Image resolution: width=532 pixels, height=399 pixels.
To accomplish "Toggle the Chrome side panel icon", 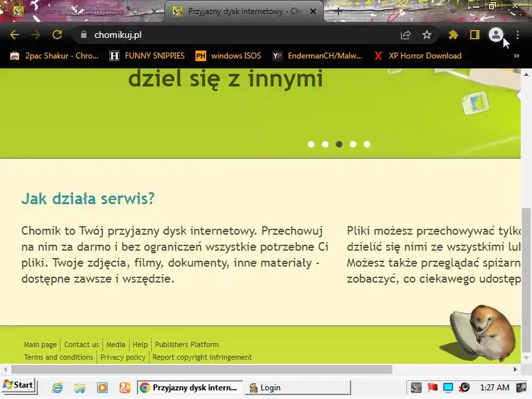I will [475, 35].
